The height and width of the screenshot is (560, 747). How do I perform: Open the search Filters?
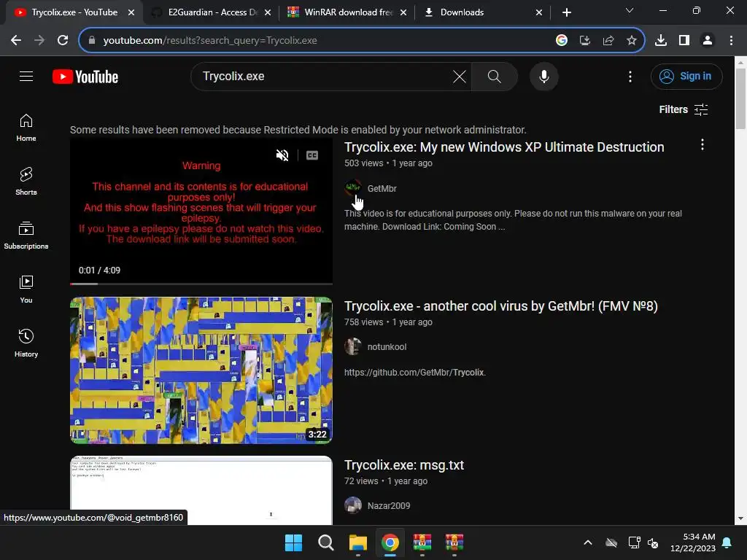(683, 109)
